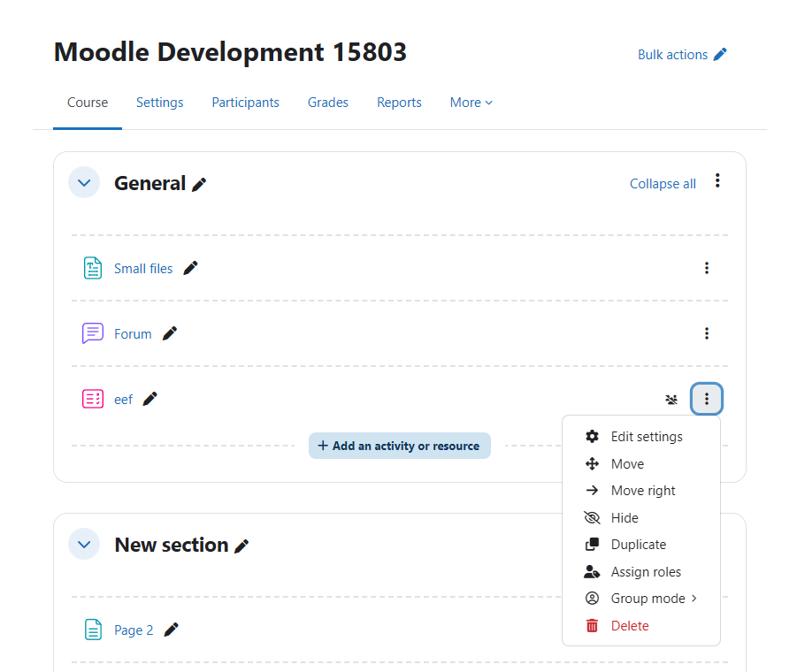This screenshot has width=797, height=672.
Task: Select Move right in the menu
Action: click(x=641, y=491)
